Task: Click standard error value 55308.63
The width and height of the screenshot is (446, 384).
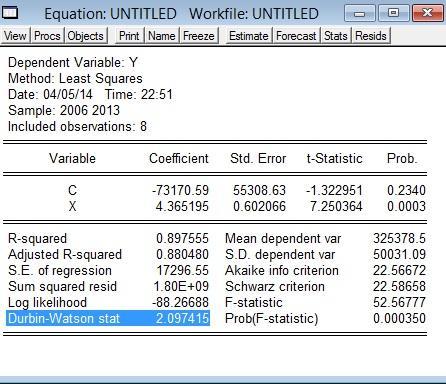Action: pyautogui.click(x=259, y=190)
